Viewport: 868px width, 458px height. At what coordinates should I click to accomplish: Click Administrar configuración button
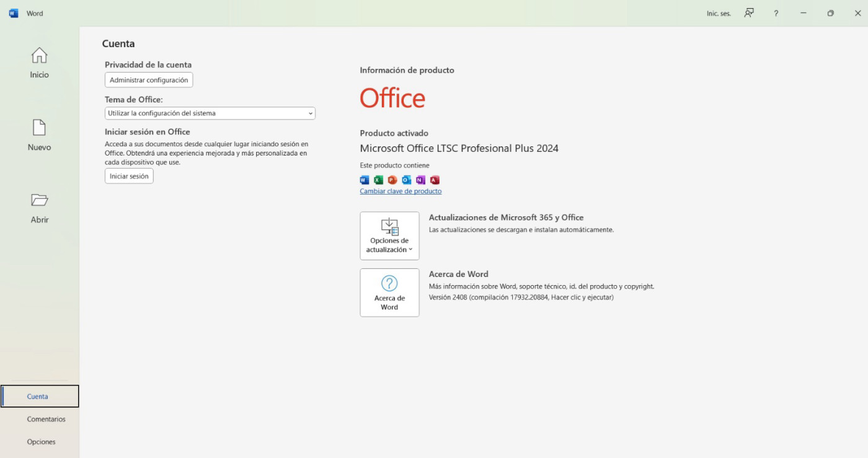coord(149,80)
